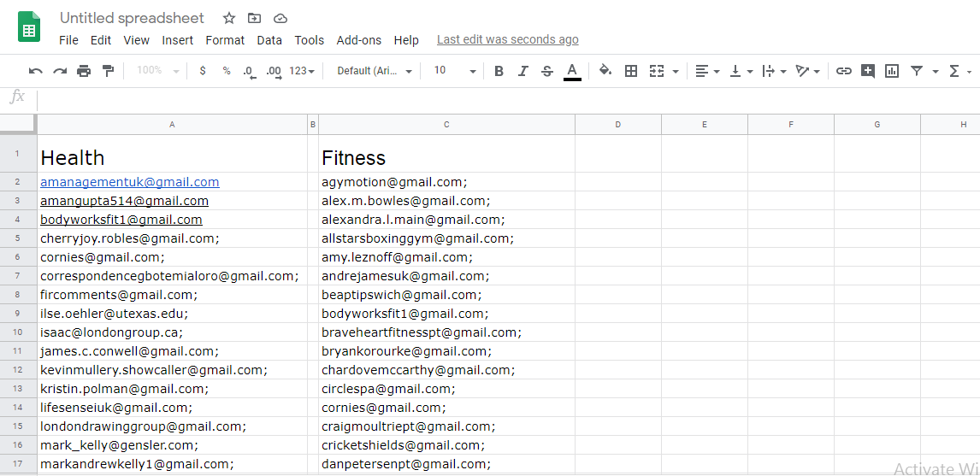Screen dimensions: 980x476
Task: Open the Format menu
Action: click(x=225, y=40)
